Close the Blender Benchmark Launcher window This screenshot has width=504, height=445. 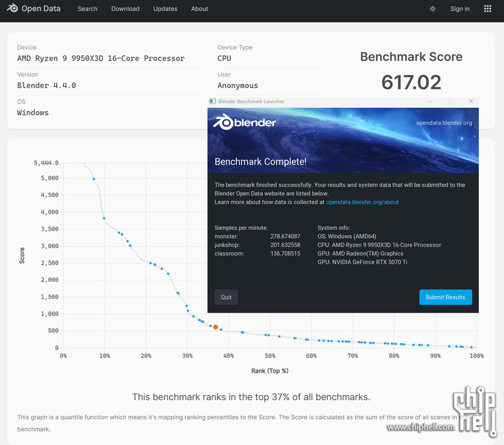(x=471, y=101)
